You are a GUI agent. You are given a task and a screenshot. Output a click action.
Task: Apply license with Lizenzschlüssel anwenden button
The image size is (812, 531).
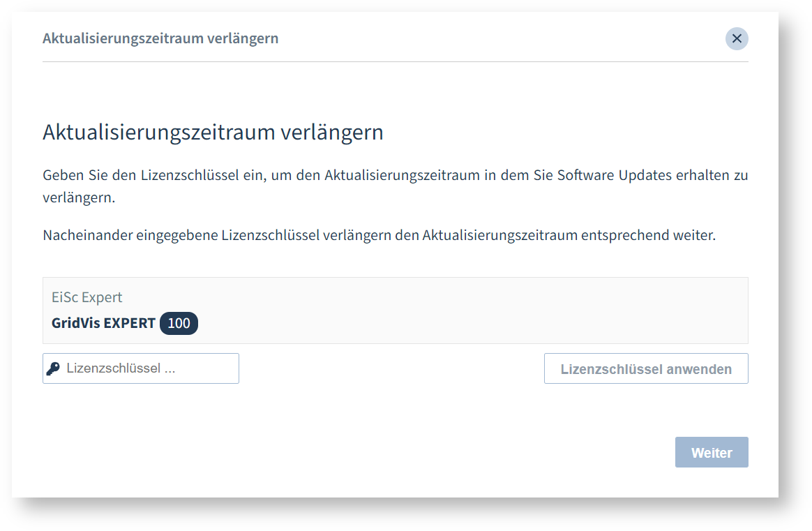(646, 369)
